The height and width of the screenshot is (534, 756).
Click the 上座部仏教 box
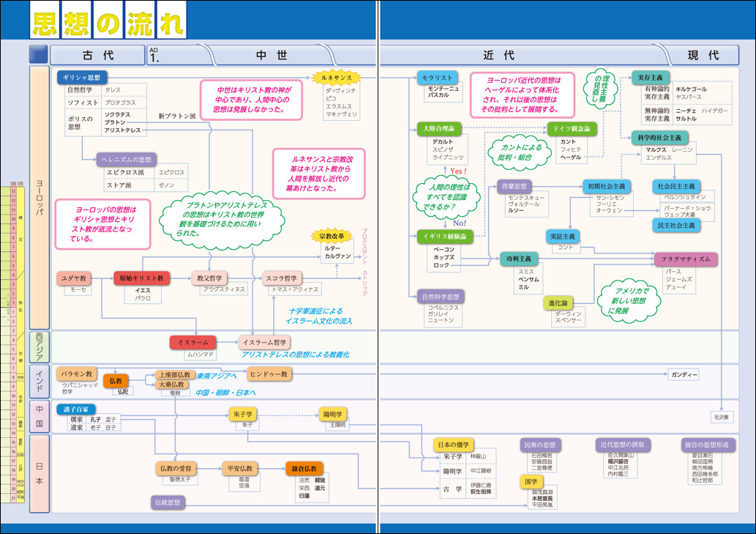pos(174,374)
